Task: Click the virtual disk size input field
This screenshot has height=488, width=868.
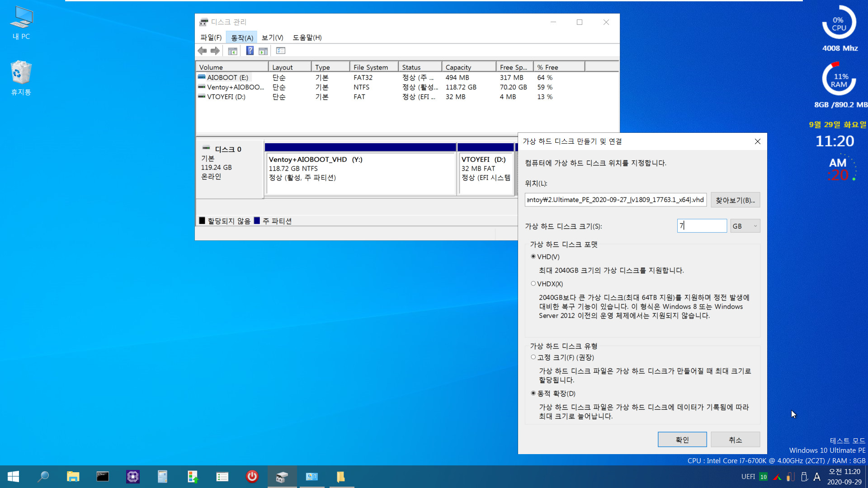Action: pyautogui.click(x=702, y=226)
